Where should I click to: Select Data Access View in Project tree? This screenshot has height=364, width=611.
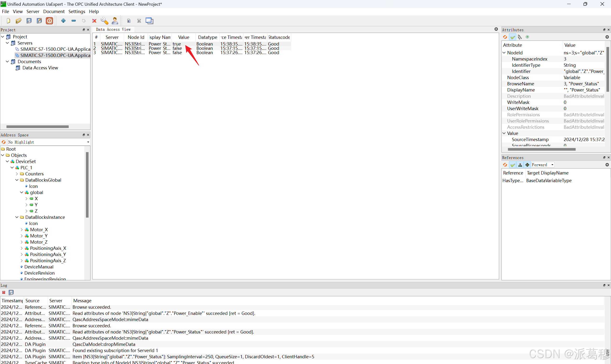[40, 68]
